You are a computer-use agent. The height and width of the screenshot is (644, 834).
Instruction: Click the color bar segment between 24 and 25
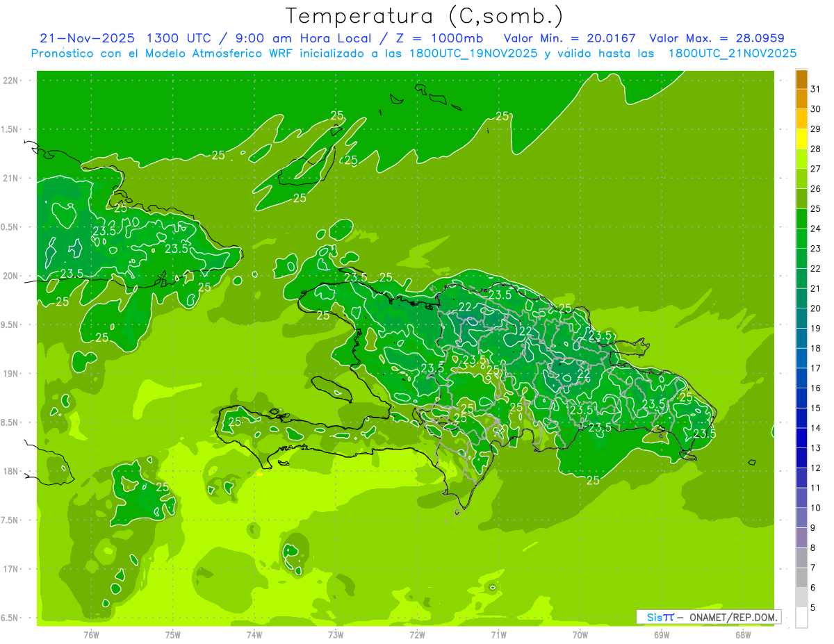coord(801,219)
